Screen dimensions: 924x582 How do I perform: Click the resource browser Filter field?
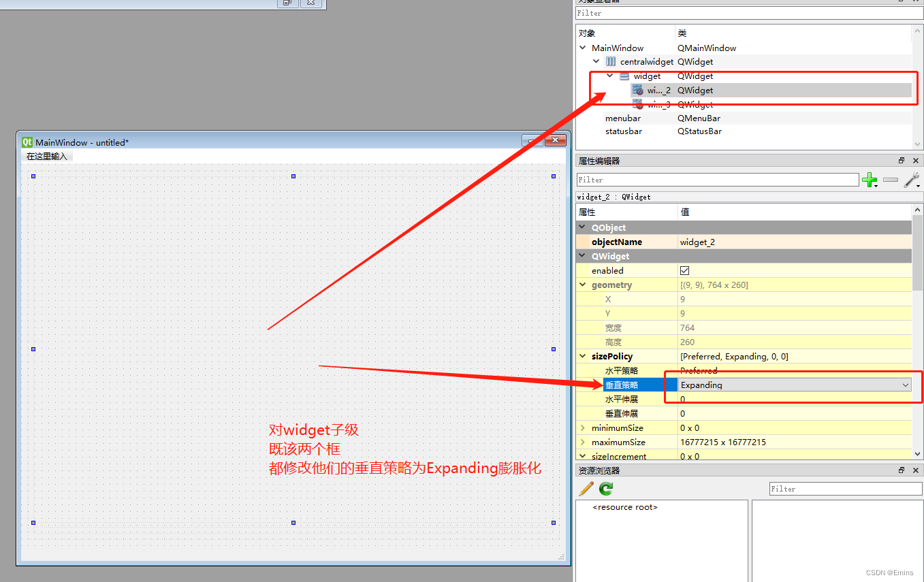click(x=845, y=489)
